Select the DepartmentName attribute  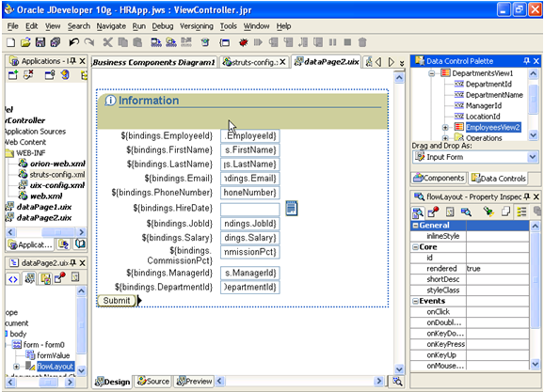point(494,95)
